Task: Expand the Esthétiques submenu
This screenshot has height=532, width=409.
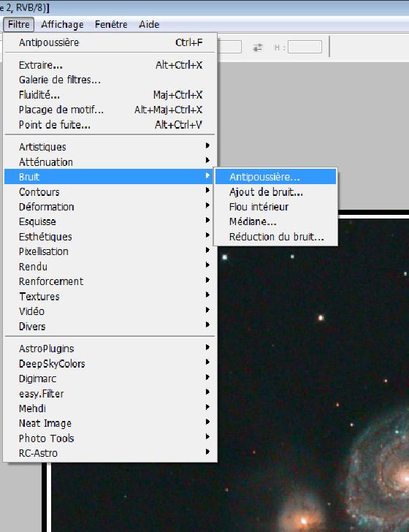Action: (110, 237)
